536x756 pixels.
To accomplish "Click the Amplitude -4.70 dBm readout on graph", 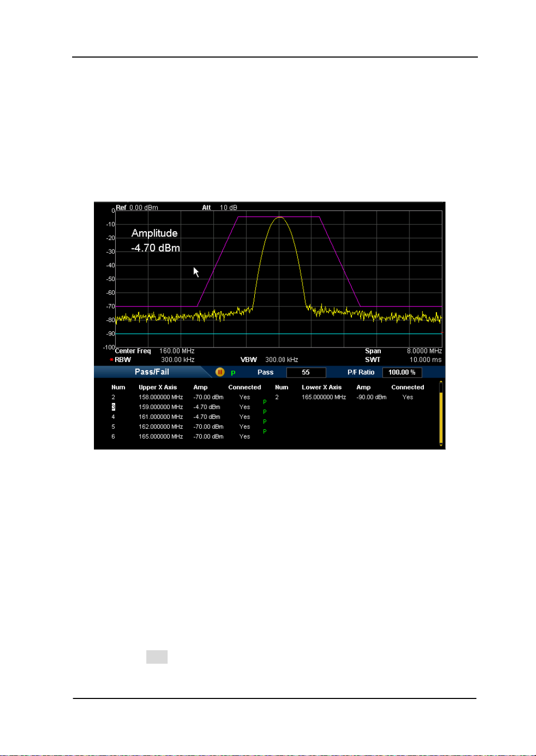I will (x=155, y=241).
